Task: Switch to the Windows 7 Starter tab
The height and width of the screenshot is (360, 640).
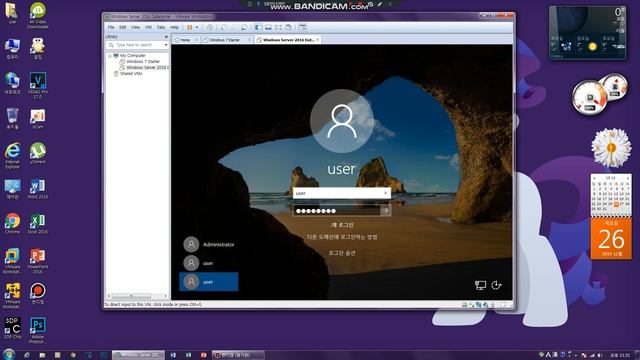Action: (x=226, y=40)
